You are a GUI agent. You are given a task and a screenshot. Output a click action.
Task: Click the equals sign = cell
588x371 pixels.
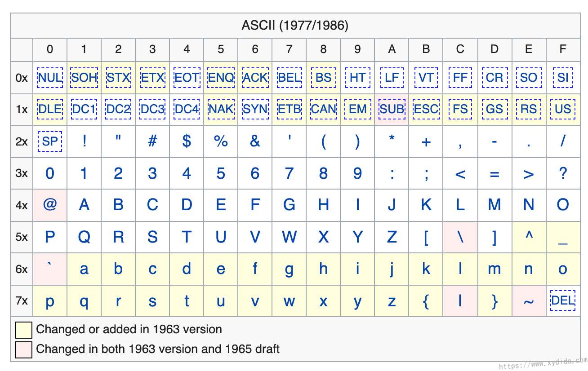coord(494,173)
